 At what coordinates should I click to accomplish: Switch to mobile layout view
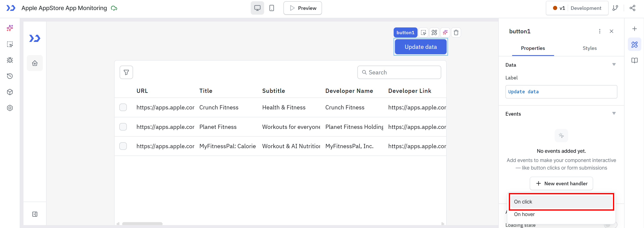[x=272, y=8]
